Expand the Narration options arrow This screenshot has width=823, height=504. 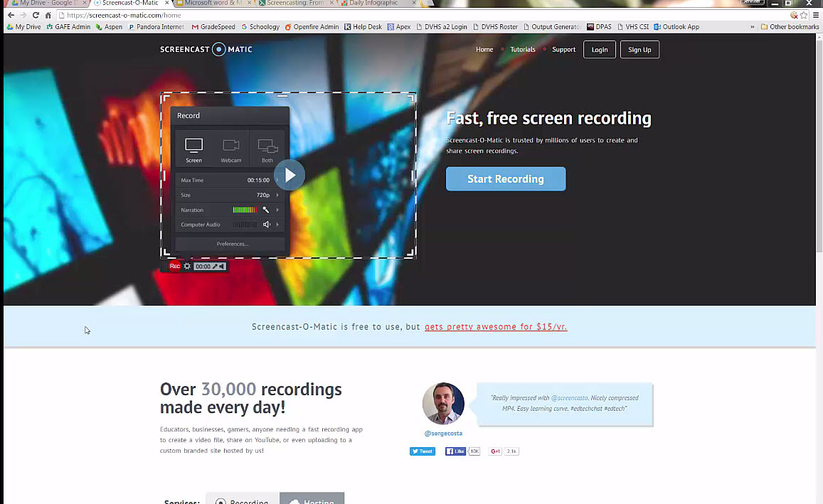click(x=277, y=210)
